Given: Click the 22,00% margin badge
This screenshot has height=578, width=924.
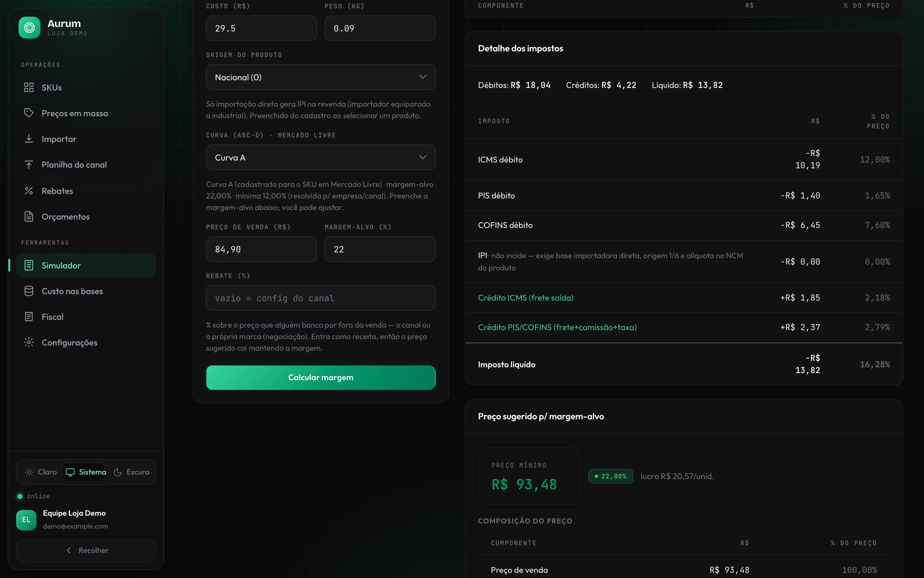Looking at the screenshot, I should (611, 476).
